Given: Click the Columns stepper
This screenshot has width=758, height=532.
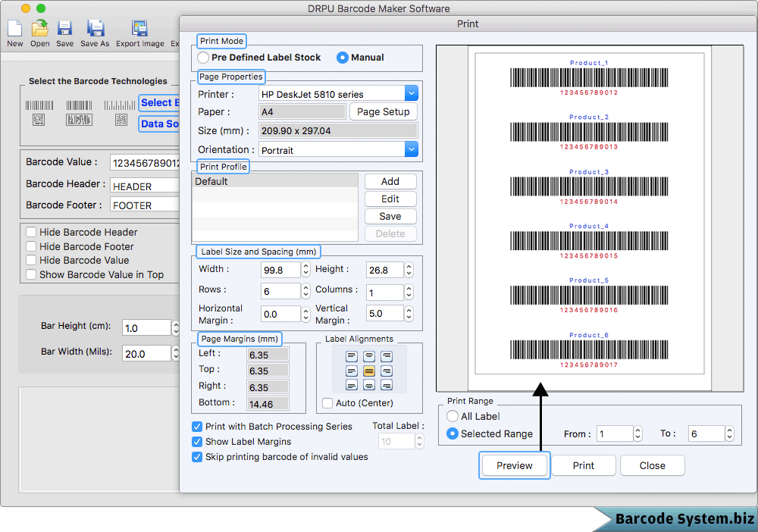Looking at the screenshot, I should coord(409,291).
